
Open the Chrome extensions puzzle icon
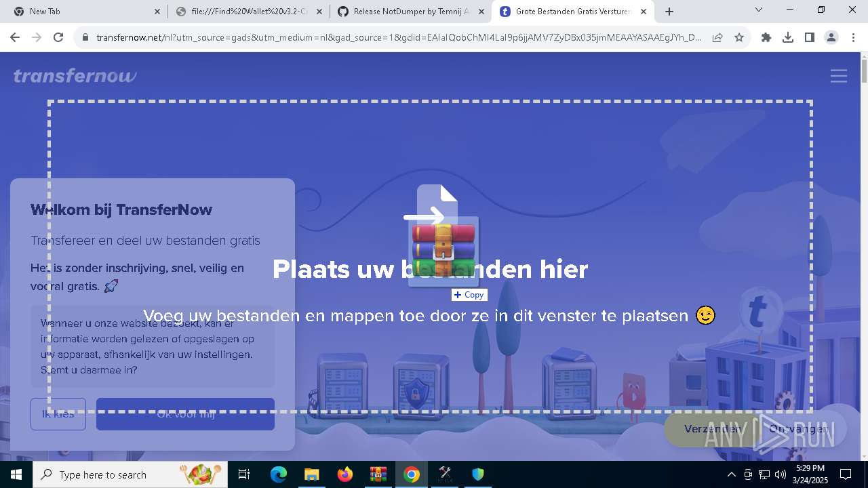coord(766,38)
